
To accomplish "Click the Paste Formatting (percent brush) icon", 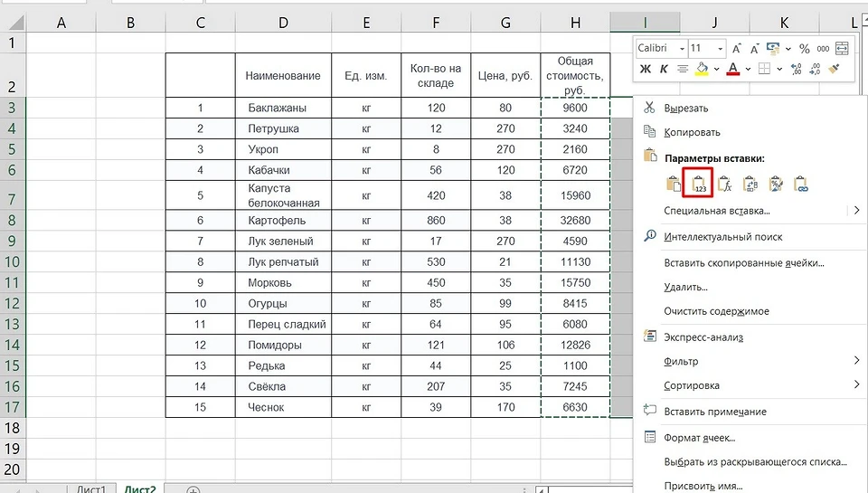I will [775, 184].
